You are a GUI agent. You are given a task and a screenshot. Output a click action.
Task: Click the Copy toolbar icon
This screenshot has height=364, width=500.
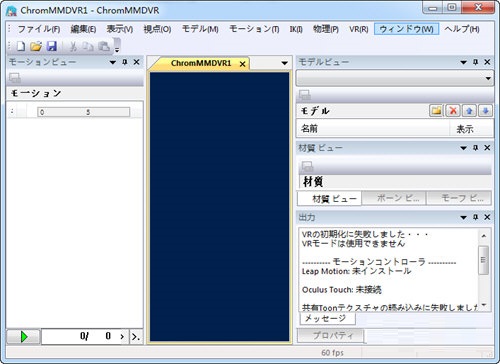[x=88, y=46]
